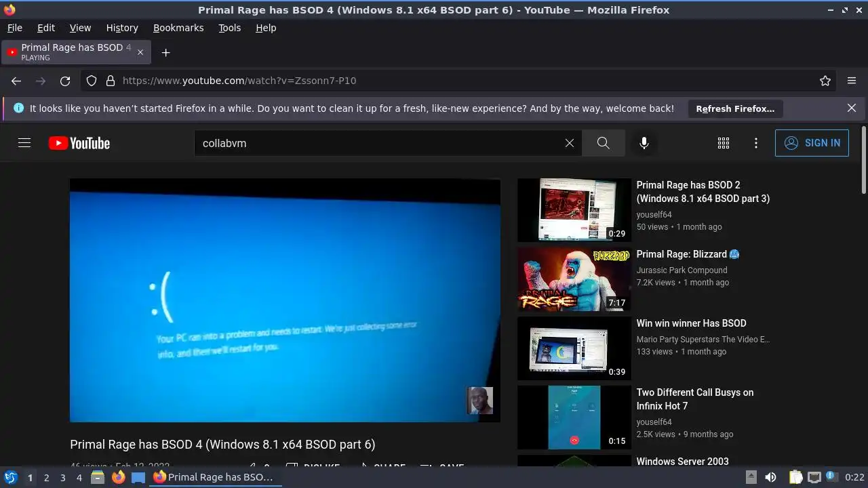Switch to workspace 2

46,477
